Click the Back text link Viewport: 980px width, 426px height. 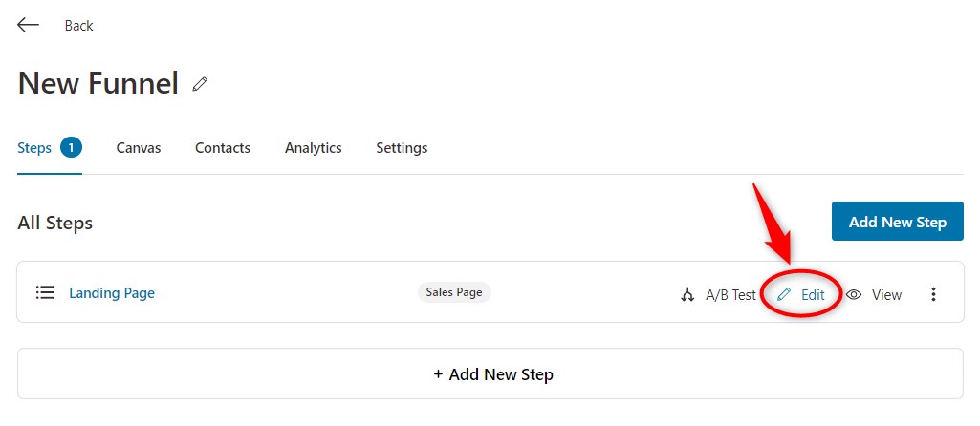click(78, 26)
